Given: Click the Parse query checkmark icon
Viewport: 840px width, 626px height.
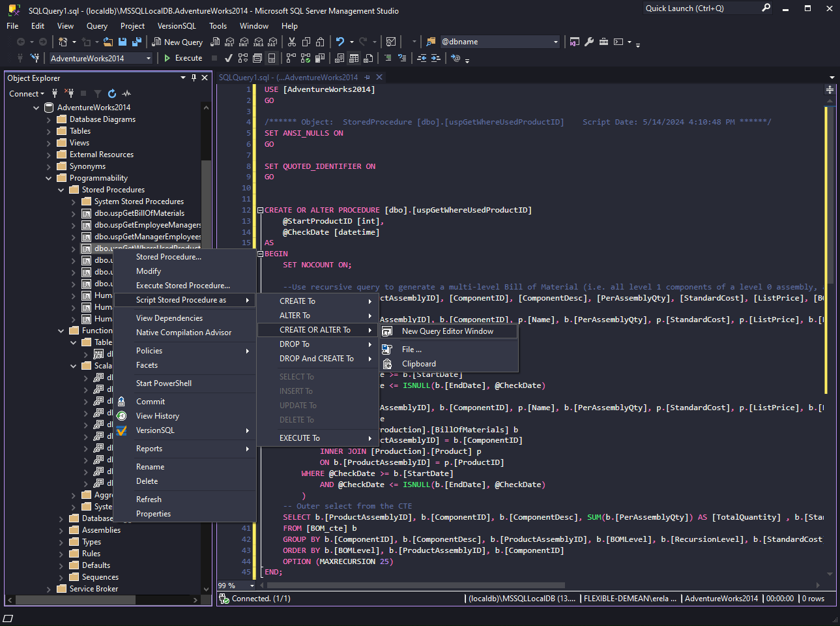Looking at the screenshot, I should 229,58.
